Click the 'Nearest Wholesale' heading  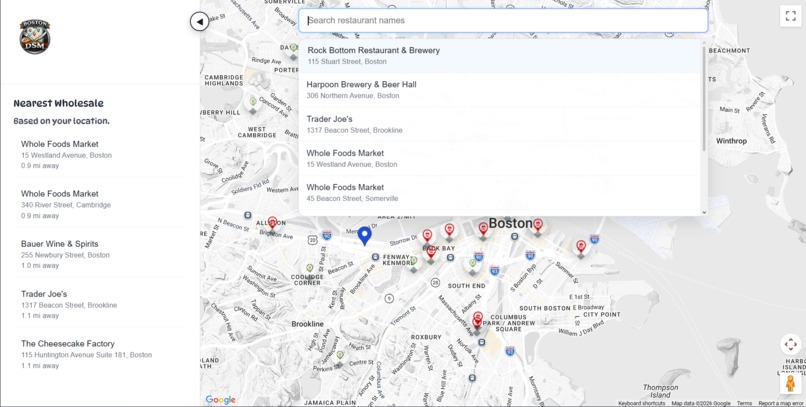[59, 103]
